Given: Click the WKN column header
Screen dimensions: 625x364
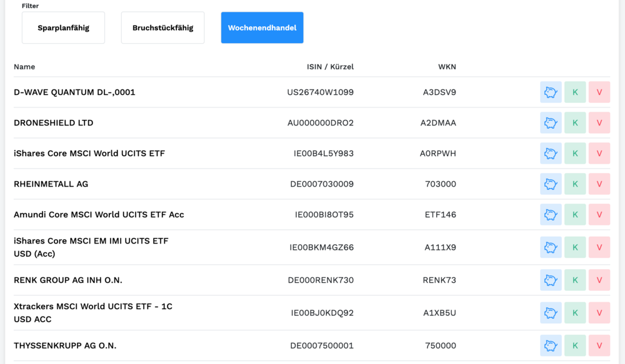Looking at the screenshot, I should [x=447, y=67].
